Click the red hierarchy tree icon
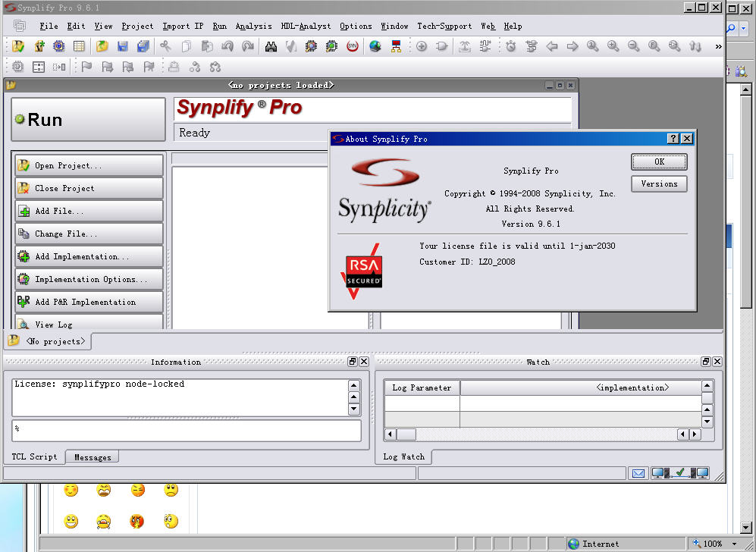The width and height of the screenshot is (756, 552). [x=396, y=46]
